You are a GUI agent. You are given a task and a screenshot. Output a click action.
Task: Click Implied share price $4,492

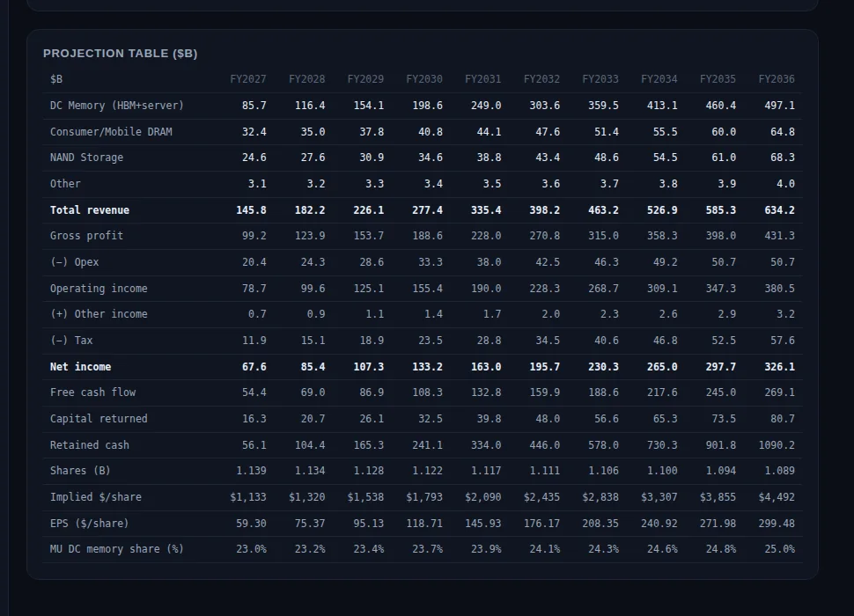(x=777, y=497)
